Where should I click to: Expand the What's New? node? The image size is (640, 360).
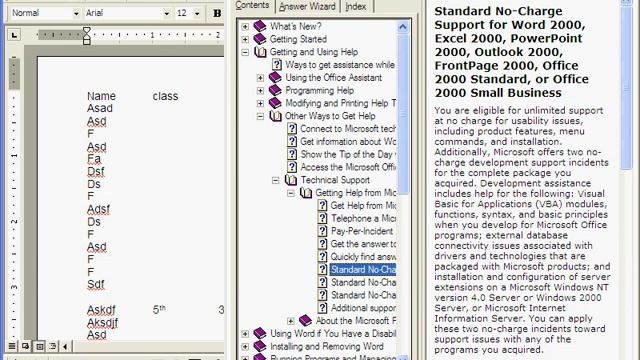coord(245,27)
